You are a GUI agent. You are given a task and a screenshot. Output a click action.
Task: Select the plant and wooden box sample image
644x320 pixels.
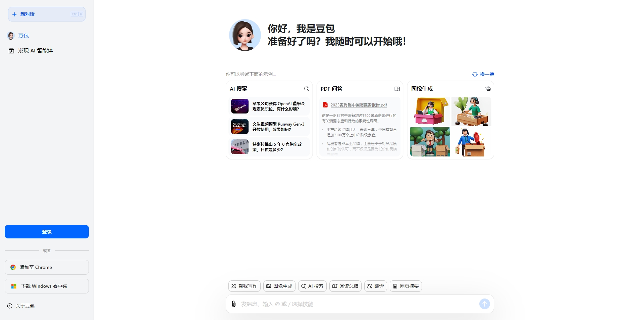[471, 111]
